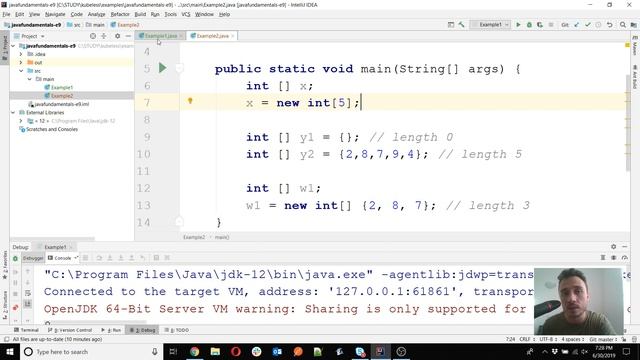Collapse javafundamentals-e9 root node
The width and height of the screenshot is (640, 360).
coord(13,46)
